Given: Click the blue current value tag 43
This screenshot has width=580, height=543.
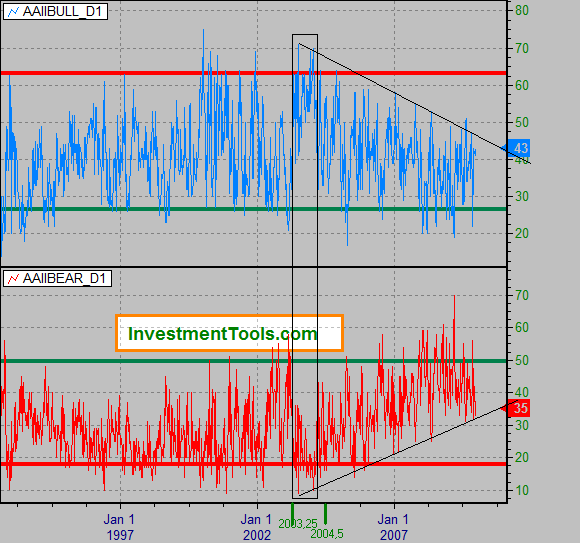Looking at the screenshot, I should coord(518,148).
